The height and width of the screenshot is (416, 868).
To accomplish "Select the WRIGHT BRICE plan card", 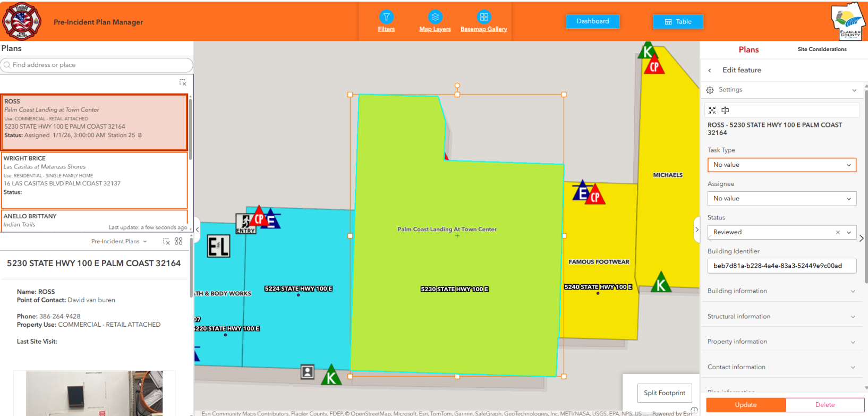I will click(x=95, y=180).
